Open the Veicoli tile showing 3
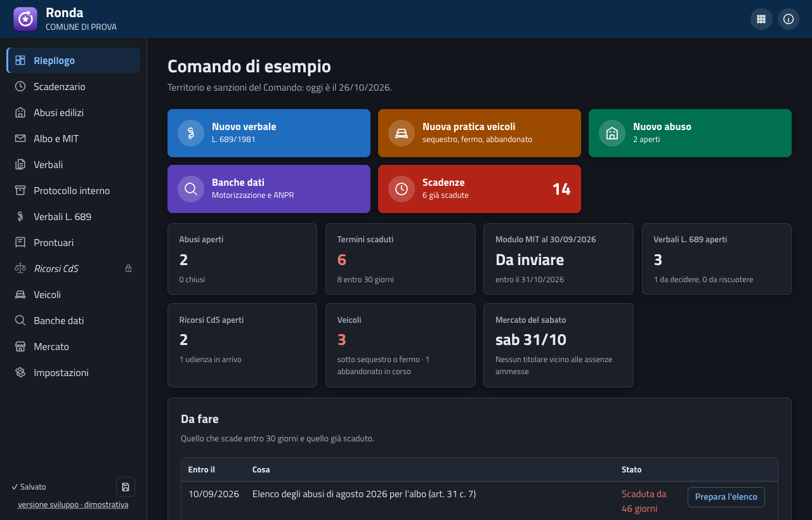This screenshot has height=520, width=812. 400,345
